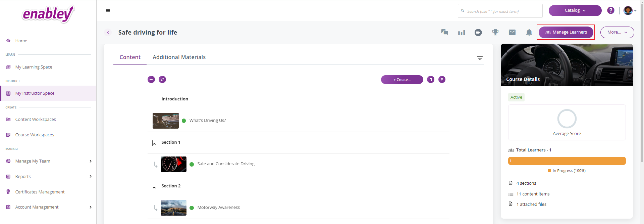Click What's Driving Us? thumbnail
Viewport: 644px width, 224px height.
tap(166, 121)
